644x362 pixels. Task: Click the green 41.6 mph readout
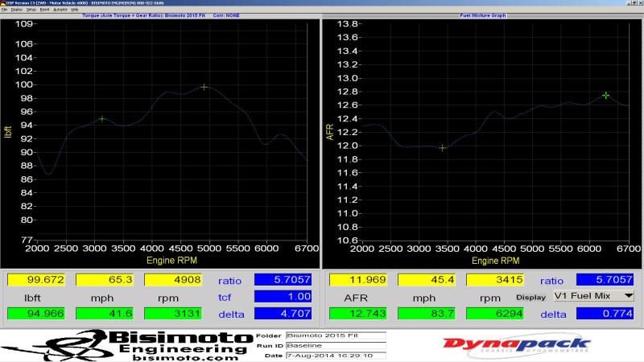[105, 314]
